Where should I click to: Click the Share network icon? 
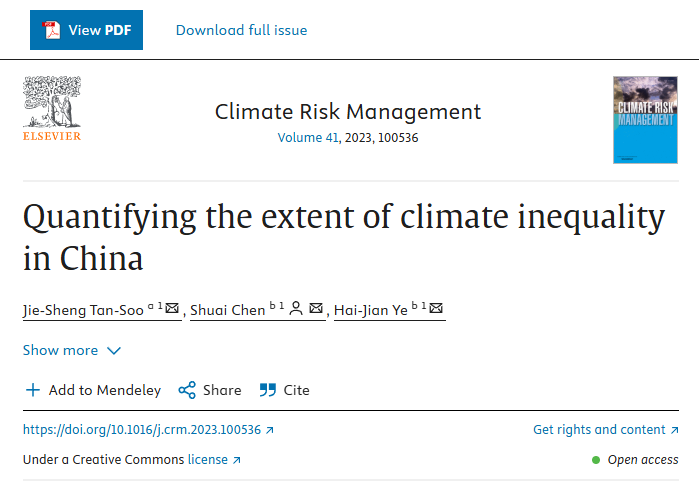click(x=187, y=390)
